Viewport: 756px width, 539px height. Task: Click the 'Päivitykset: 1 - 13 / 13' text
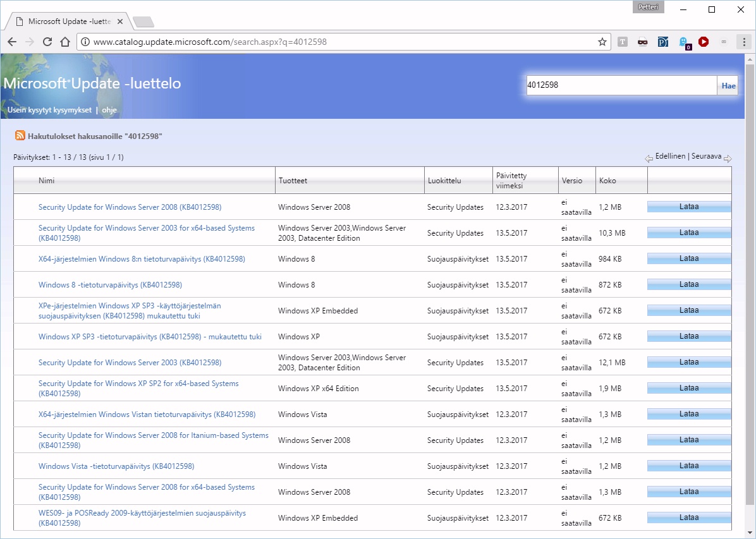point(50,157)
